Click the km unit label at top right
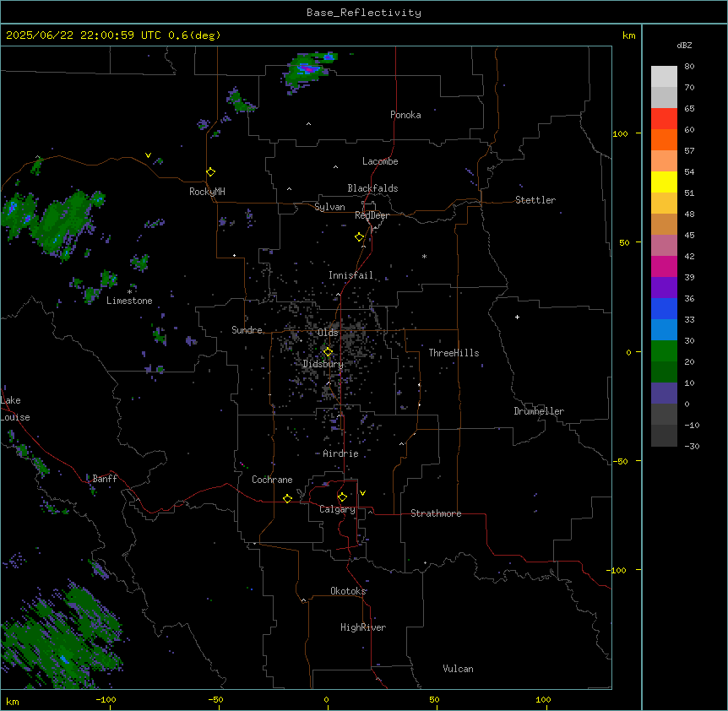This screenshot has height=711, width=728. (628, 35)
